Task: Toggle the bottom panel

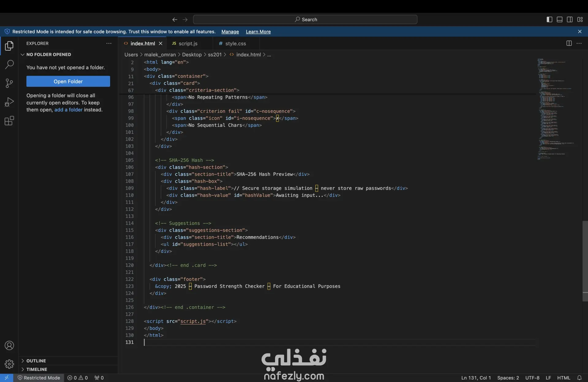Action: point(560,20)
